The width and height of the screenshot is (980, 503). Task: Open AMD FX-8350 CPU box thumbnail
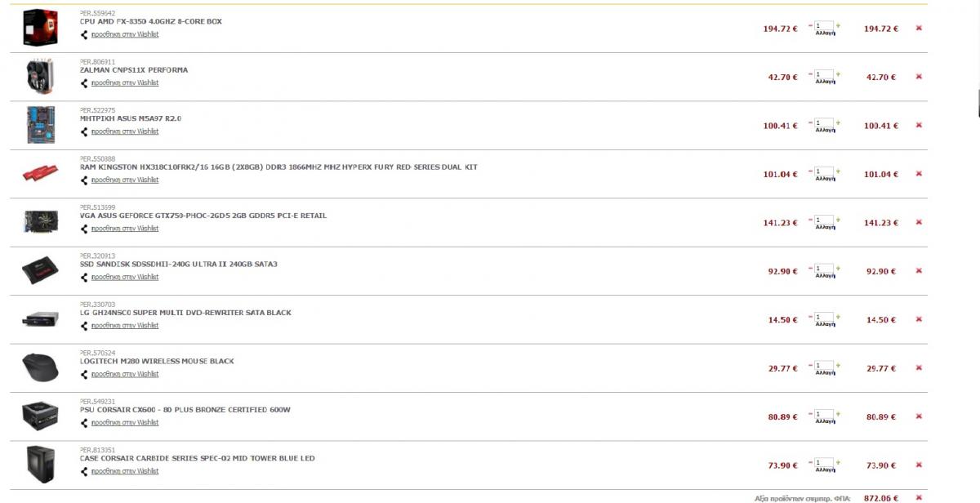point(40,28)
